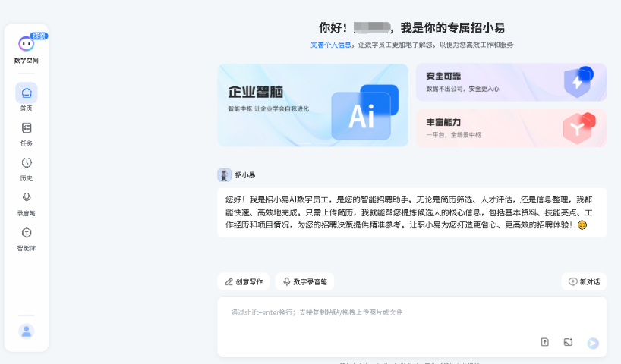621x364 pixels.
Task: Open the user profile avatar in sidebar
Action: (x=27, y=331)
